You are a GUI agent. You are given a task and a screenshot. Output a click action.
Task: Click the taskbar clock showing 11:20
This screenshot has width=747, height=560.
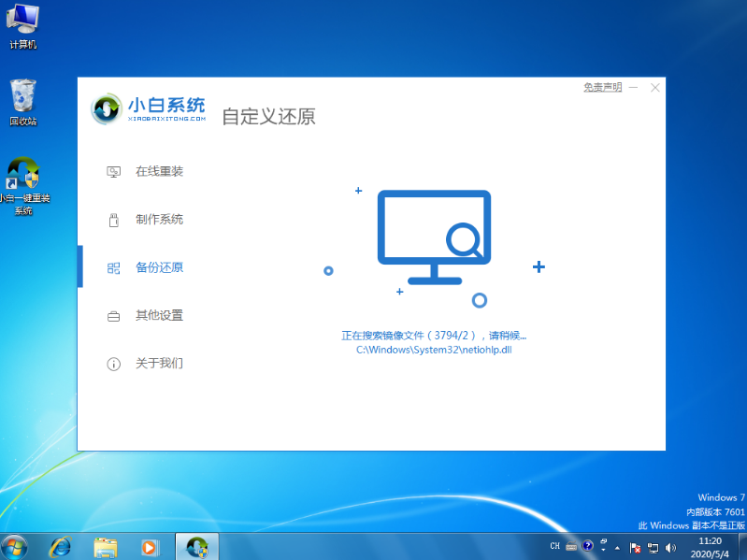[711, 546]
